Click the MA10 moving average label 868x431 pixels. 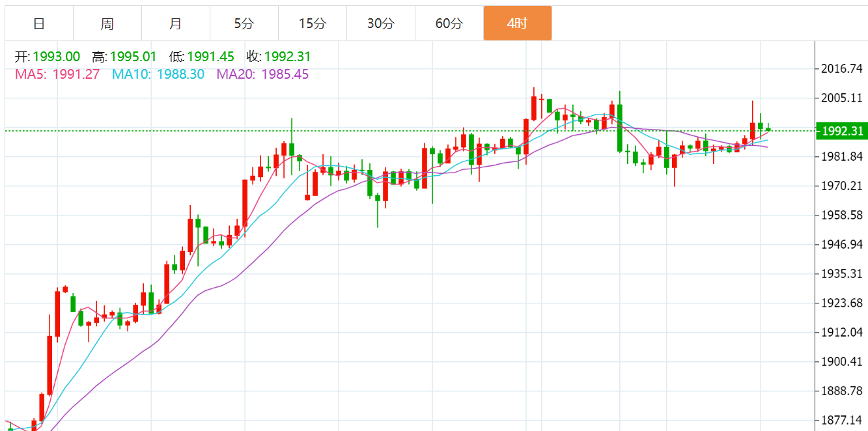[158, 74]
